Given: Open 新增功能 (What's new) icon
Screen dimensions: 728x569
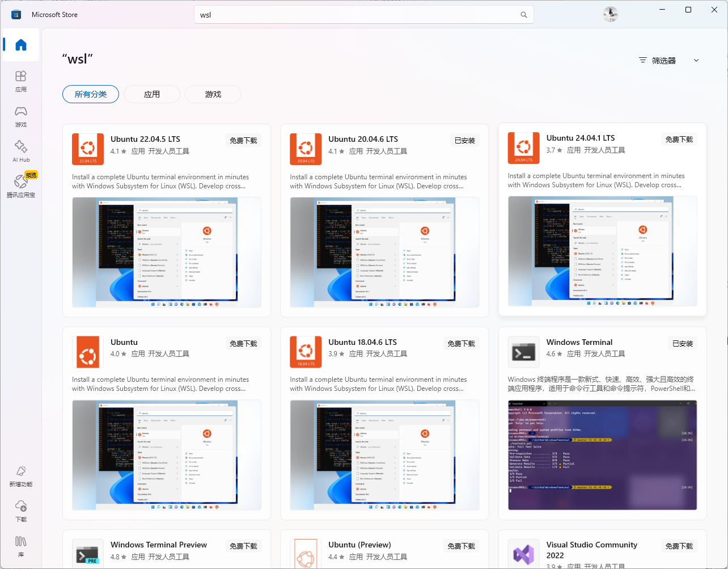Looking at the screenshot, I should (21, 475).
